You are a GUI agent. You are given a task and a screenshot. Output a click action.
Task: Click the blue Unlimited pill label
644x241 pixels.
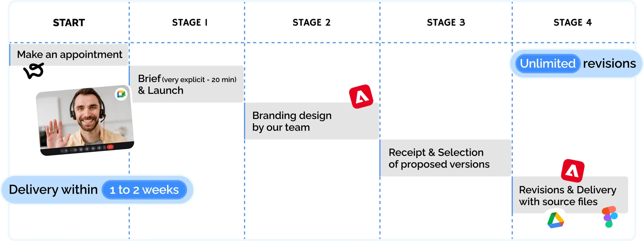[x=548, y=63]
